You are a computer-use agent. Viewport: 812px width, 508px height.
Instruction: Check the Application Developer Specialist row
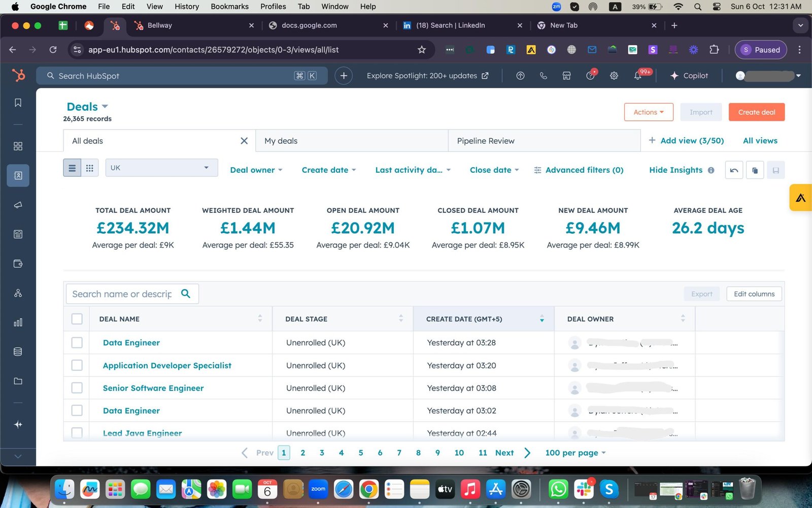(77, 365)
